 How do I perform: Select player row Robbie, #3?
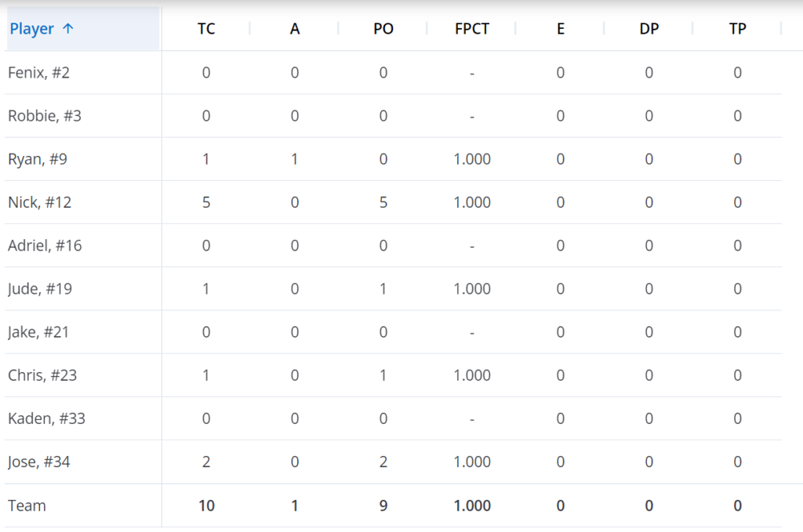point(394,116)
